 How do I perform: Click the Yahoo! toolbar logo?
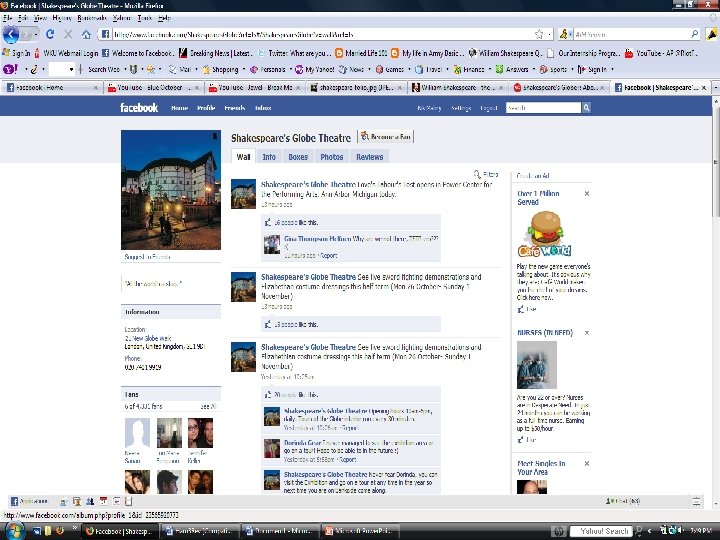pos(10,69)
